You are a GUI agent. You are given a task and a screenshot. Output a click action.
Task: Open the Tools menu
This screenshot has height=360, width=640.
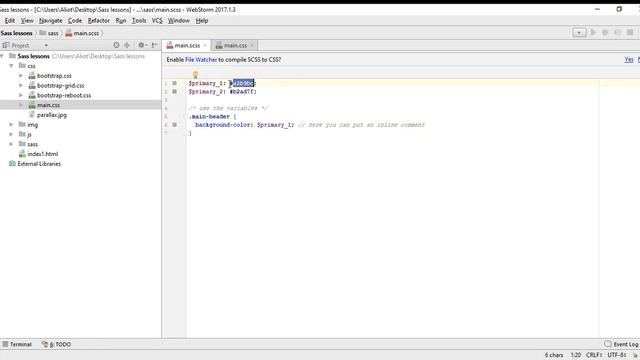click(x=139, y=20)
